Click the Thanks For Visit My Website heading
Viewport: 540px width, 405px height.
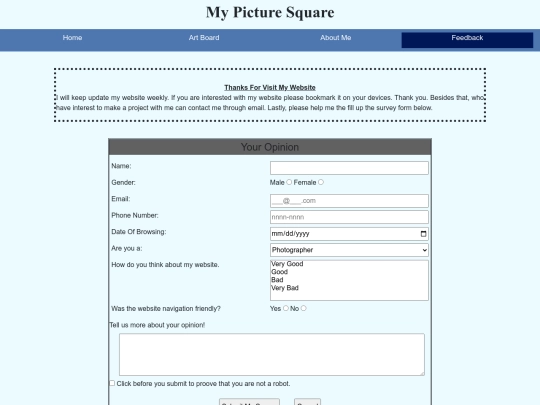click(270, 87)
